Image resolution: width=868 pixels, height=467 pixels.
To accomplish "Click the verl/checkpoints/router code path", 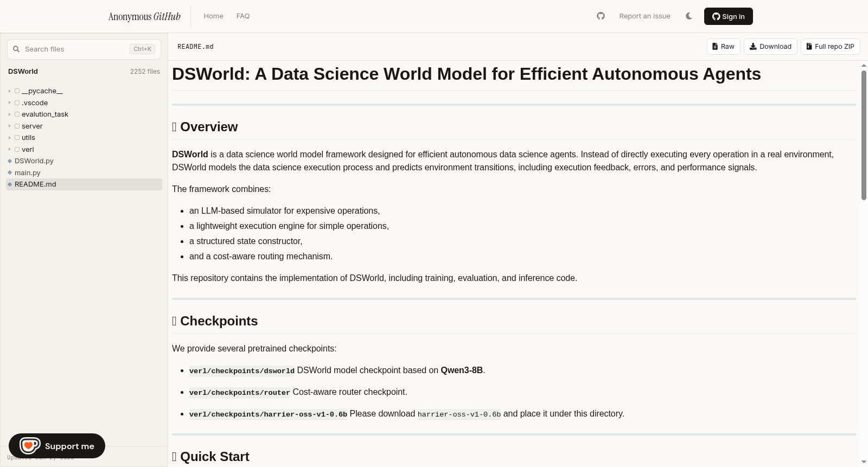I will coord(240,393).
